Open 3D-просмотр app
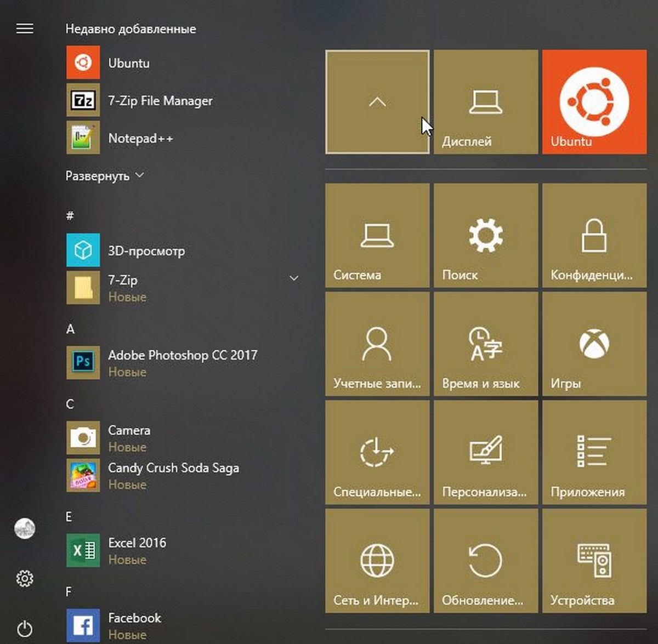 pos(183,250)
